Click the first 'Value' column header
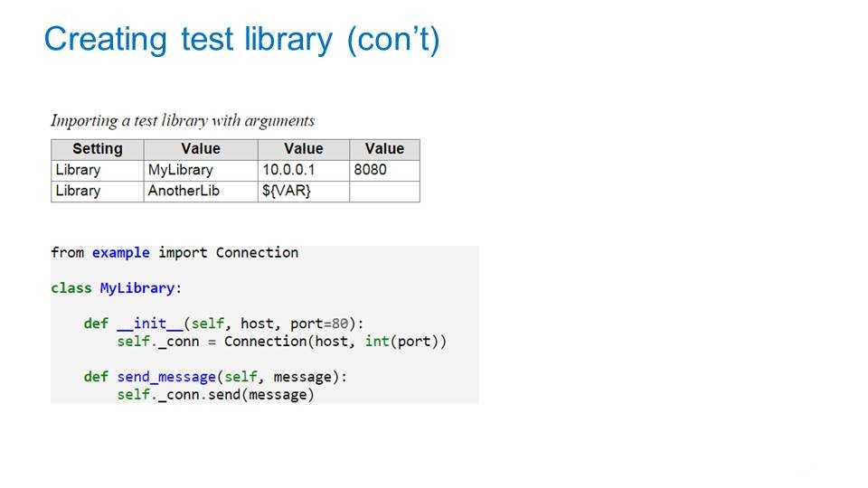868x488 pixels. (200, 149)
